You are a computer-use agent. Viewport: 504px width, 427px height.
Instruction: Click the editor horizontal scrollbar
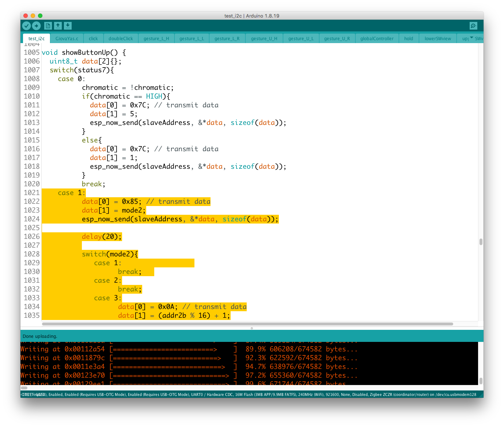pos(247,324)
